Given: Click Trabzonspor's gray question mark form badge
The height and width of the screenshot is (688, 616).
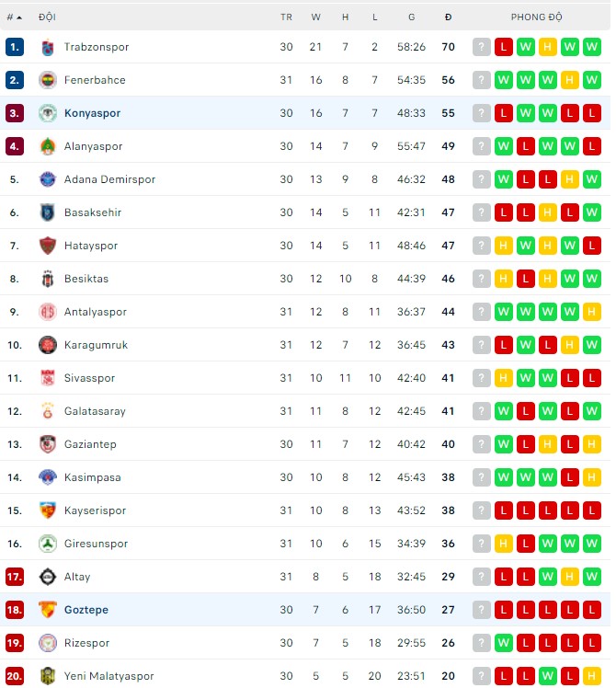Looking at the screenshot, I should point(482,47).
